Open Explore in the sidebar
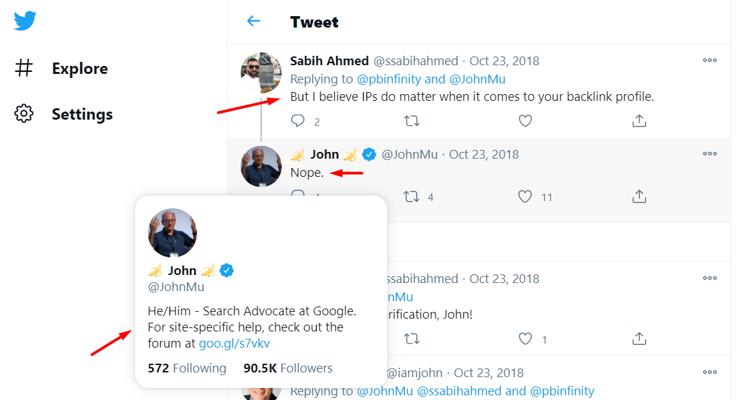755x400 pixels. coord(81,69)
